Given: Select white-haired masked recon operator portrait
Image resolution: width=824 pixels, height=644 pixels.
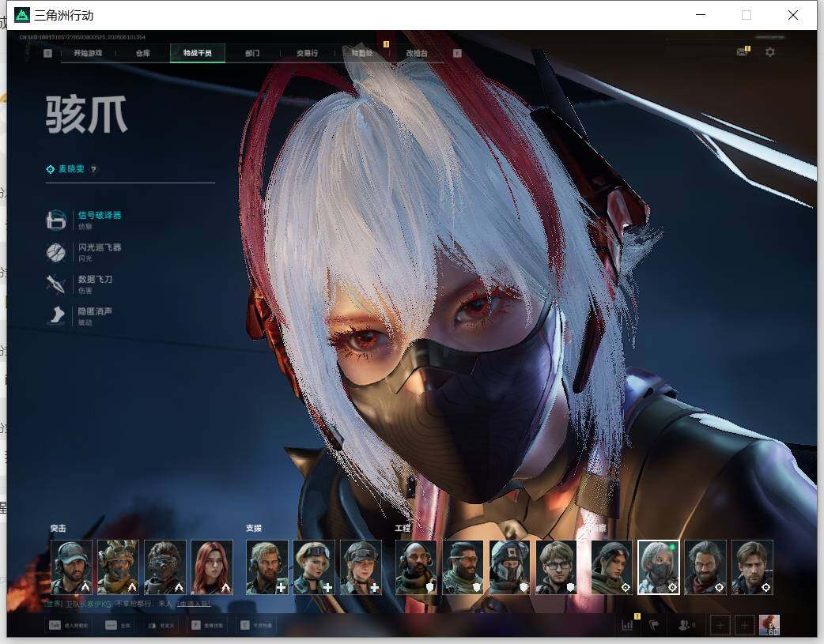Looking at the screenshot, I should [659, 567].
